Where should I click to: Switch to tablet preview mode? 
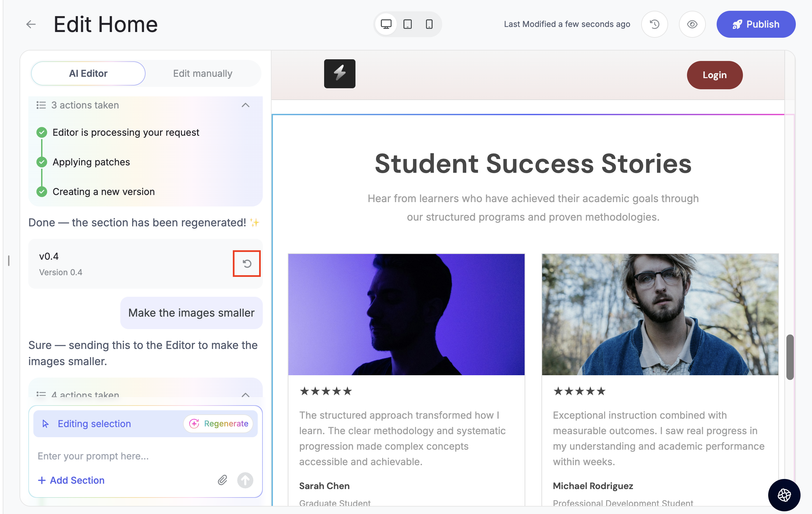click(x=407, y=24)
